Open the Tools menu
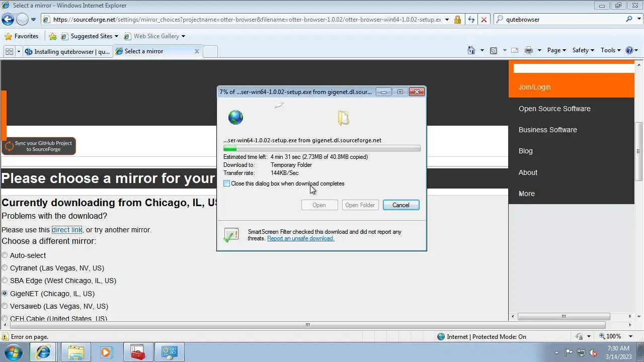644x362 pixels. pyautogui.click(x=611, y=50)
